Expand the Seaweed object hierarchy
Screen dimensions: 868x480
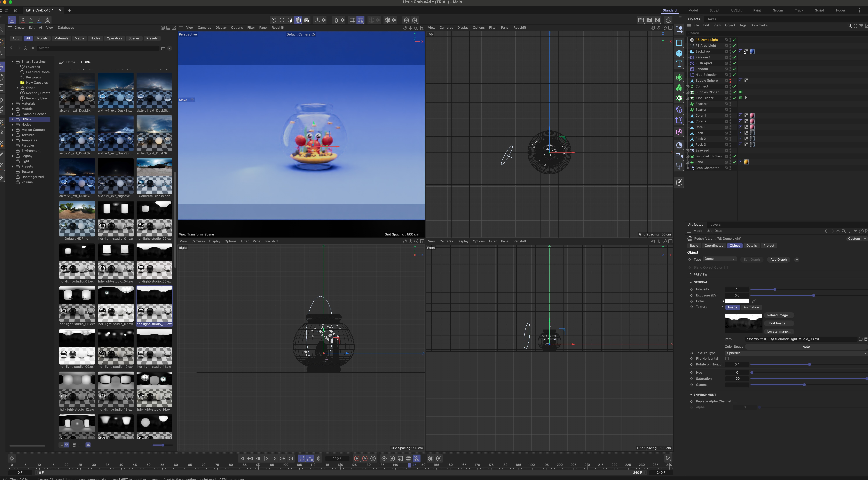(687, 151)
